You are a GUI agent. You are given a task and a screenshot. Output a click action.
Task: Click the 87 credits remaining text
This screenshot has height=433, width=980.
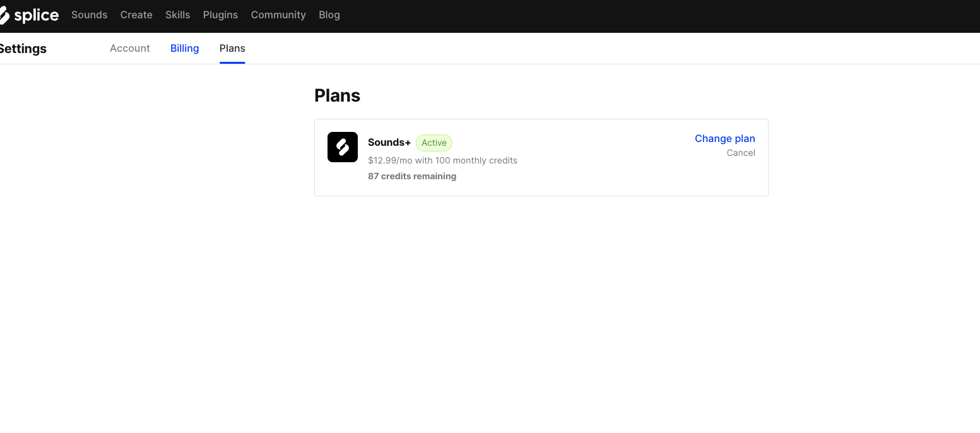412,176
